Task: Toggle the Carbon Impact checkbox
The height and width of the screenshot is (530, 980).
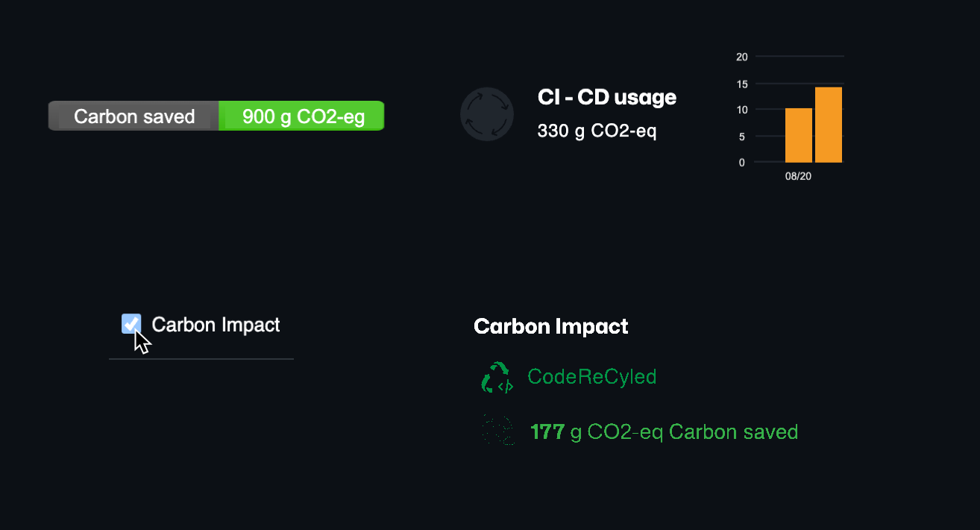Action: pyautogui.click(x=131, y=324)
